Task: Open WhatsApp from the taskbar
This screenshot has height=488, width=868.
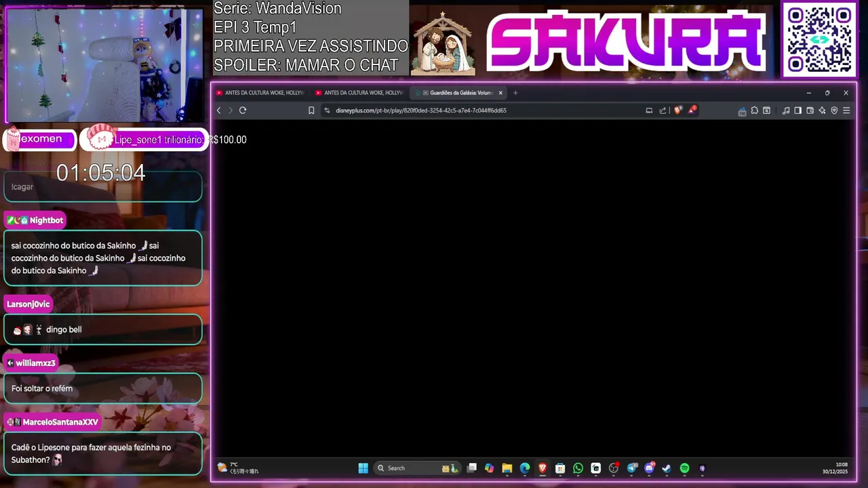Action: coord(578,468)
